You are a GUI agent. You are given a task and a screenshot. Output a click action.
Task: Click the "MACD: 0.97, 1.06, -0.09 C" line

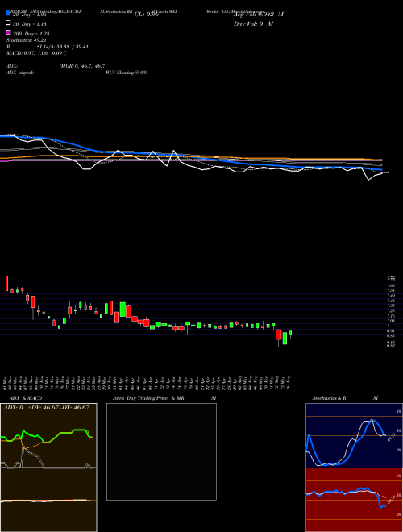coord(36,53)
